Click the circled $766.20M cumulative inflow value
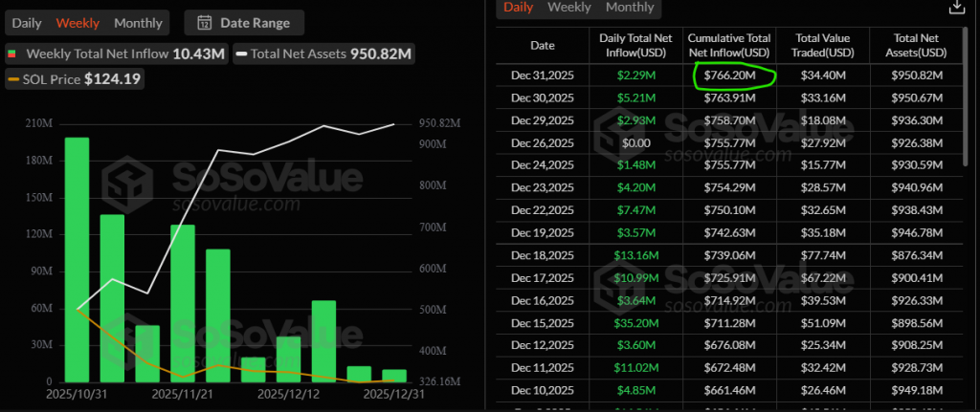This screenshot has height=412, width=980. tap(729, 75)
